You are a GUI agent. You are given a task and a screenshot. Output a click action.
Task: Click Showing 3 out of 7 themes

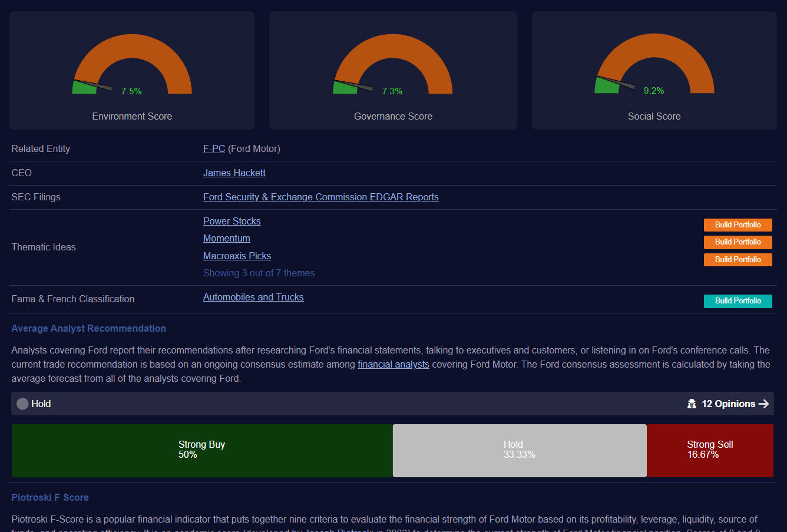point(259,273)
